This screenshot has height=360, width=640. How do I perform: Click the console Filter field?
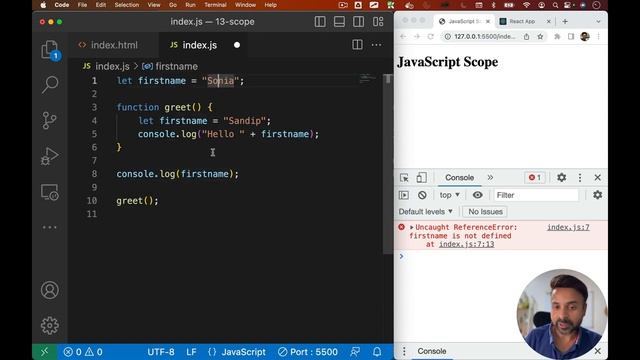(x=536, y=195)
